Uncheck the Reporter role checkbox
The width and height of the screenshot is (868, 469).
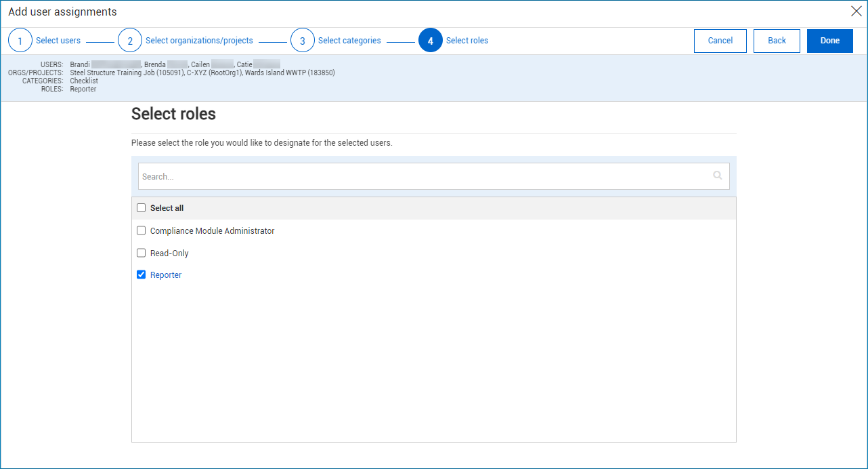141,274
